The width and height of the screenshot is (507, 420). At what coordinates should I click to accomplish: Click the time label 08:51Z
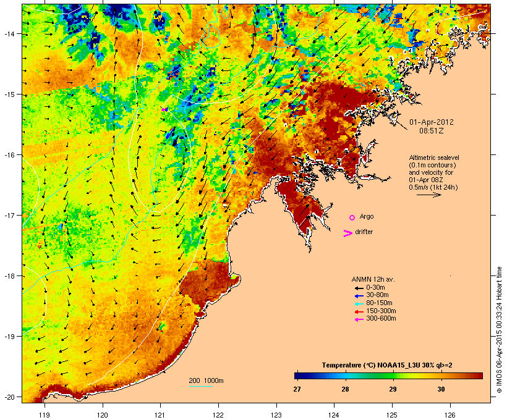432,131
